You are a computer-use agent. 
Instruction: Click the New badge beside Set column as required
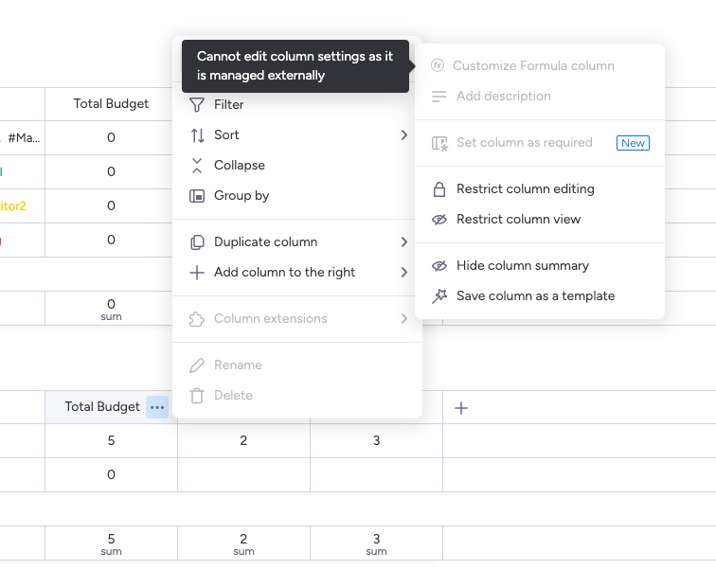633,143
